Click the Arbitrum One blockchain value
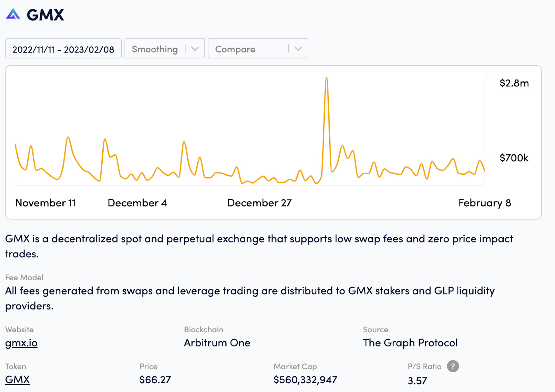 click(217, 343)
